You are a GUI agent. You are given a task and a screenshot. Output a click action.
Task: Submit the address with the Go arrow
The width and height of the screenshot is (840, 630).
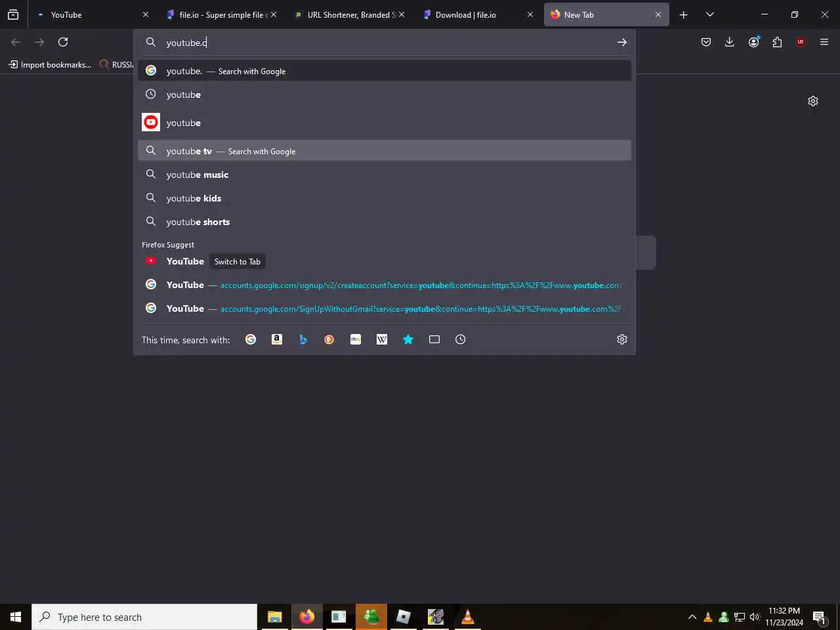tap(621, 42)
